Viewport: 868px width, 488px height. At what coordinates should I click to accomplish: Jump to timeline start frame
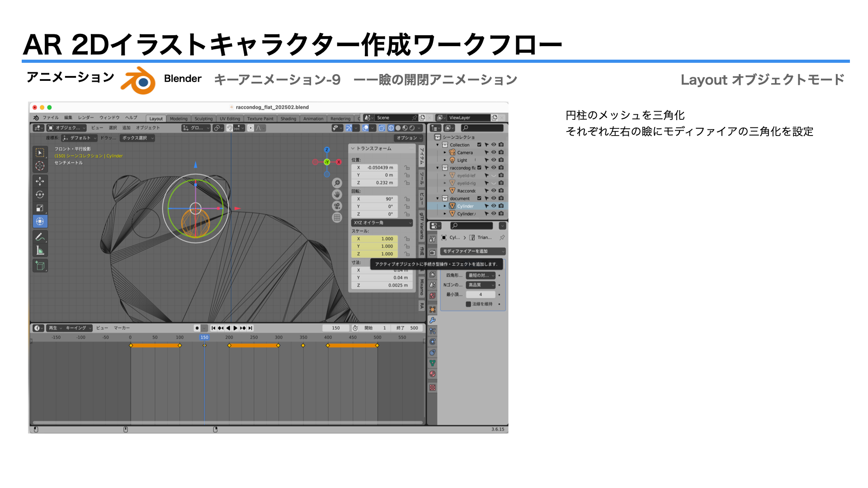(x=213, y=328)
